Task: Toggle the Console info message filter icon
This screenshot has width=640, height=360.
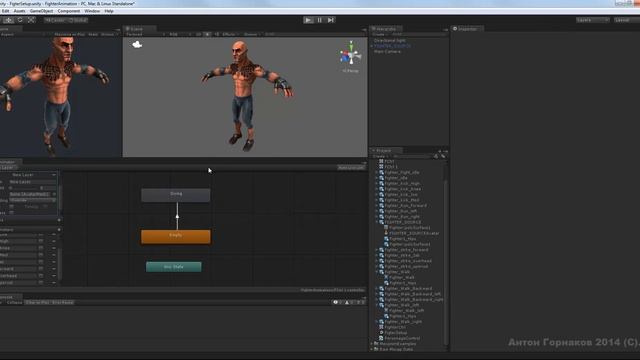Action: click(x=338, y=302)
